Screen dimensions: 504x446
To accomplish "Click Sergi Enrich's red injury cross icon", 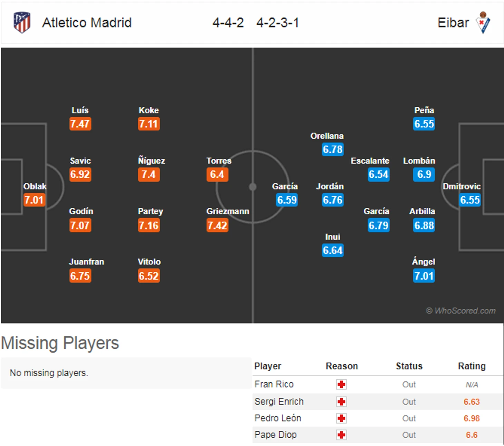I will click(341, 402).
